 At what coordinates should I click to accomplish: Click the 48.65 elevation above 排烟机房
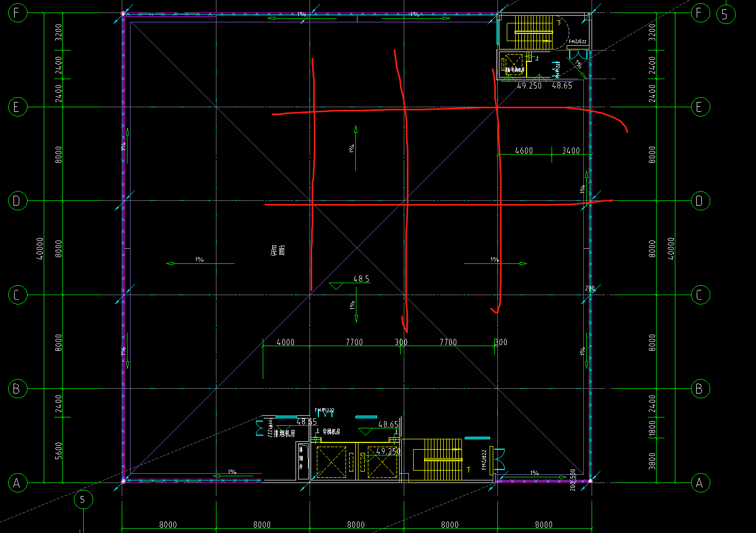coord(307,422)
